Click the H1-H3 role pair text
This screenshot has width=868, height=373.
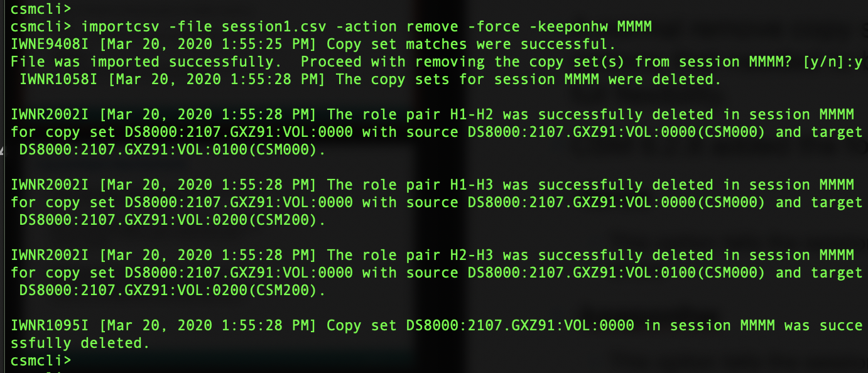coord(471,185)
